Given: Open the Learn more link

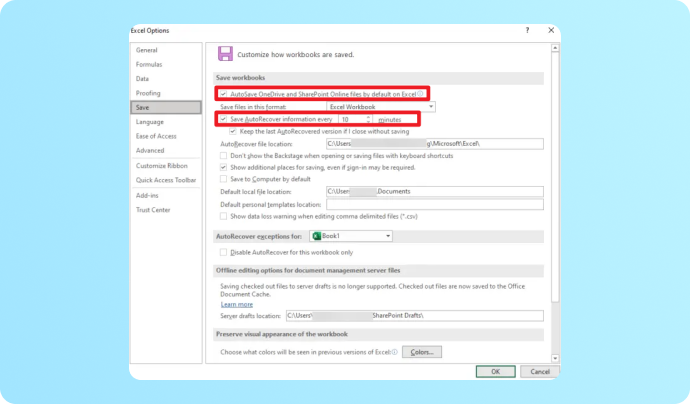Looking at the screenshot, I should point(237,304).
